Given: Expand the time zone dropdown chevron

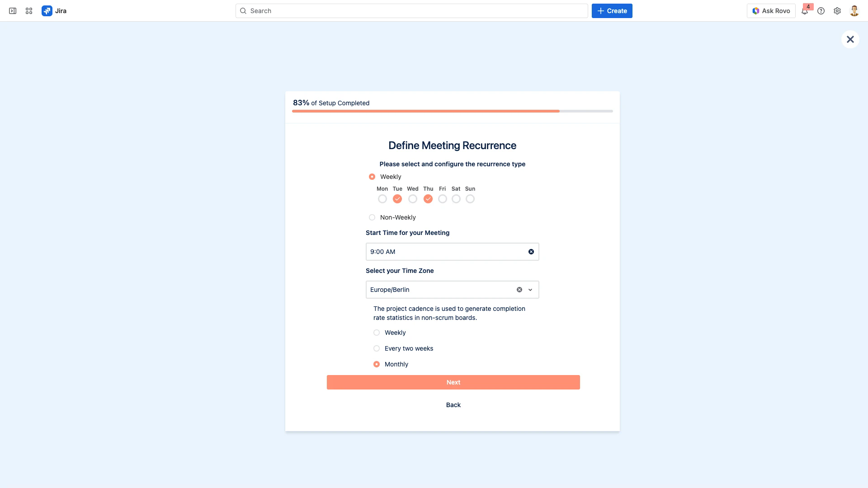Looking at the screenshot, I should 530,290.
